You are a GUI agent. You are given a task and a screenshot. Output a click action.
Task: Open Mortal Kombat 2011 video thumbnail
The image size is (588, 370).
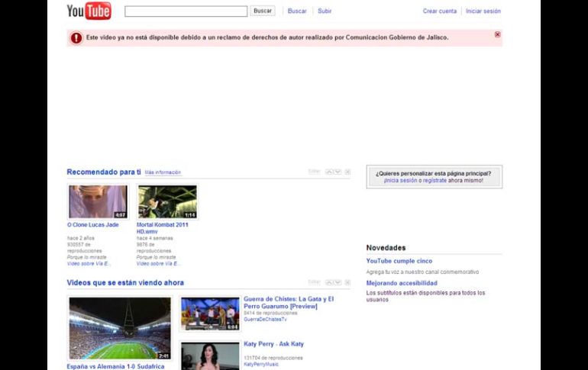tap(167, 201)
